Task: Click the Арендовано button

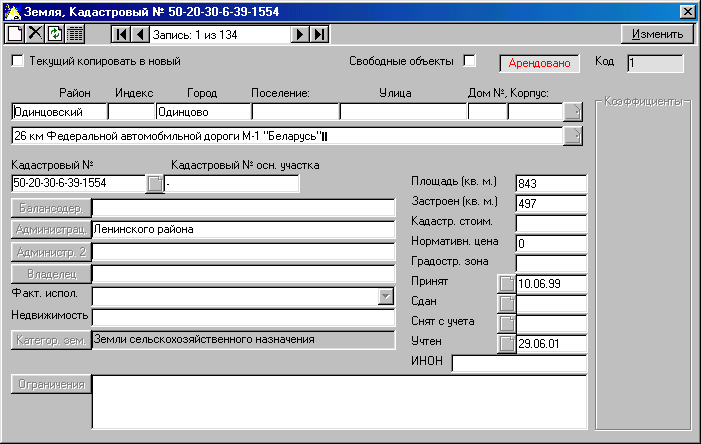Action: click(x=539, y=63)
